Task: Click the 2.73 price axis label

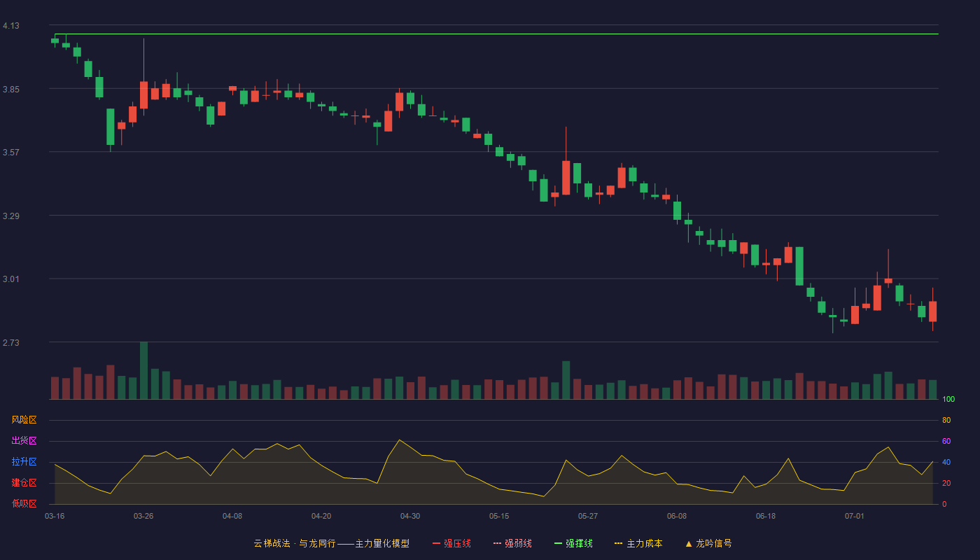Action: click(11, 343)
